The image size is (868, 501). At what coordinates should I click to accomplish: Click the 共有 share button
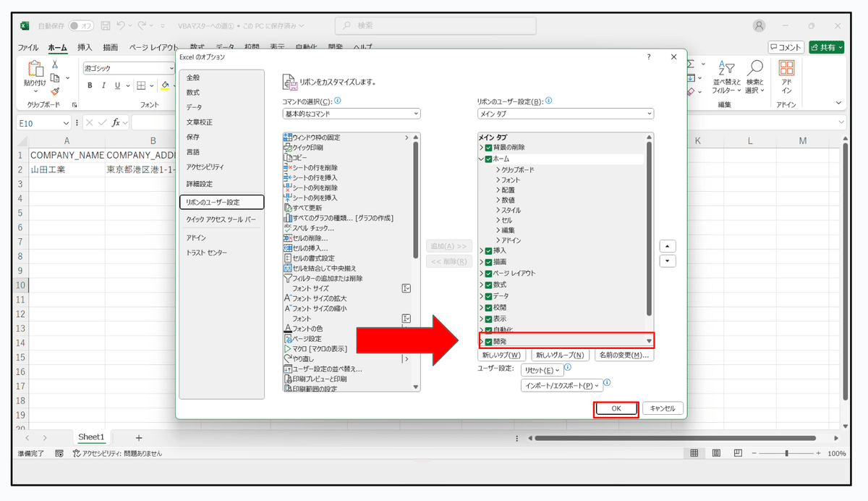(x=827, y=47)
